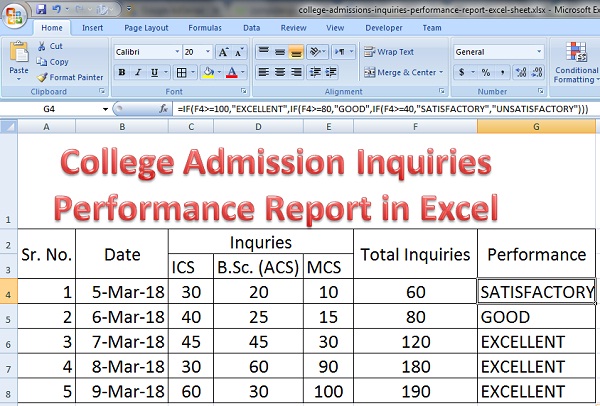
Task: Decrease font size with the small A
Action: [239, 52]
